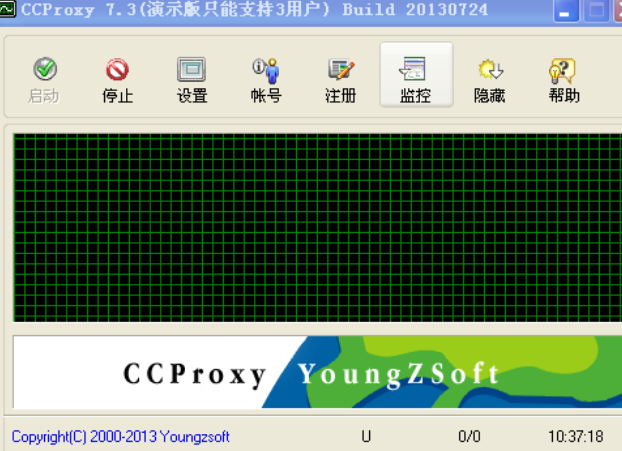
Task: Click the 10:37:18 clock in status bar
Action: pos(576,437)
